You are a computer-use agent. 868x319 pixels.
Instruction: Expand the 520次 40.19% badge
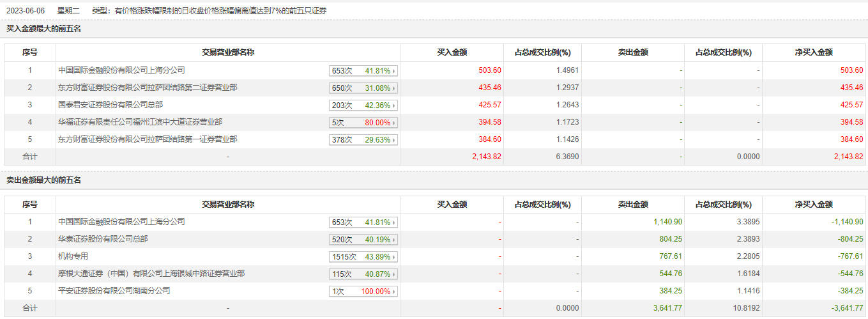(x=363, y=240)
